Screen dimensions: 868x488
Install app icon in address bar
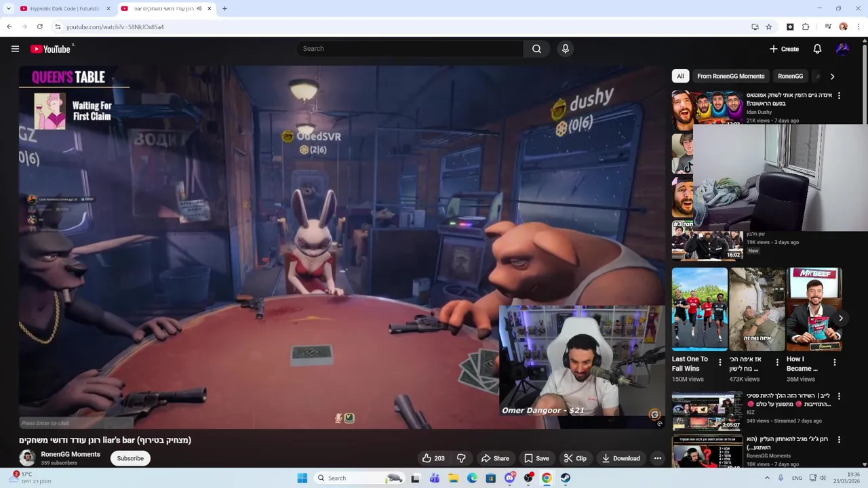click(755, 27)
